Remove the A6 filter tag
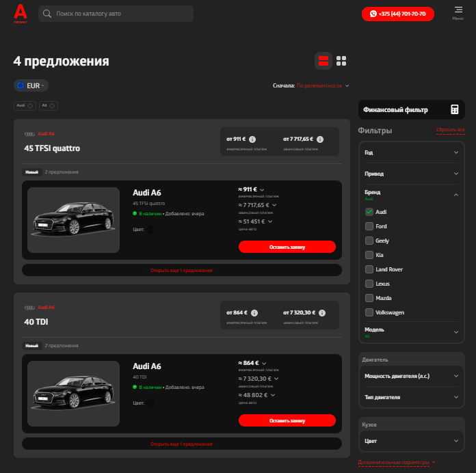 click(52, 106)
